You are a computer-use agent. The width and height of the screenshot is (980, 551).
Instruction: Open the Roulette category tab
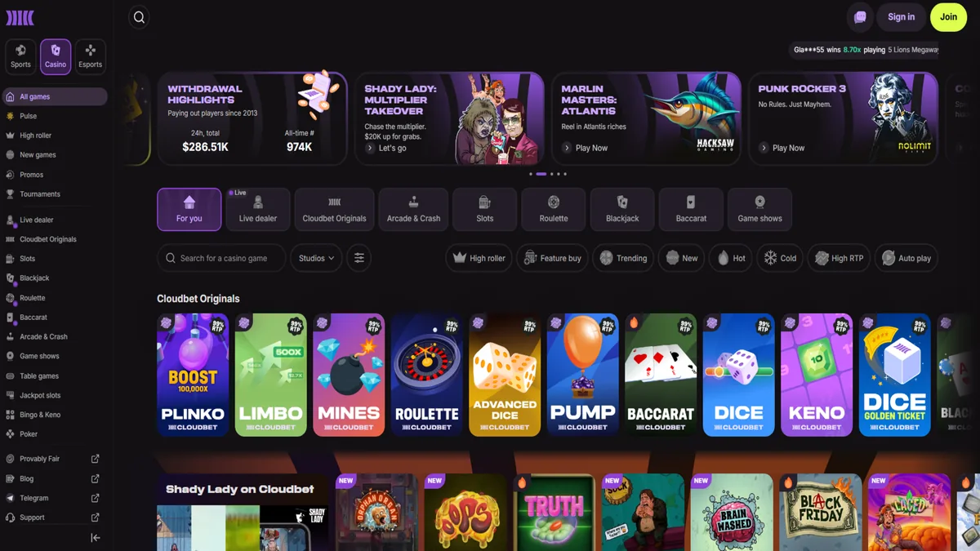pyautogui.click(x=554, y=209)
